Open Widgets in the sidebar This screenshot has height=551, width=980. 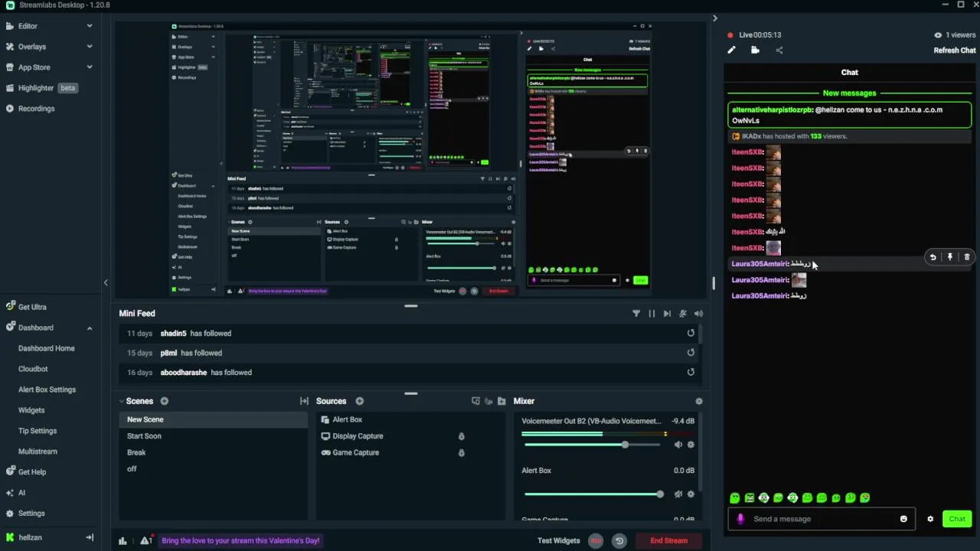tap(31, 410)
